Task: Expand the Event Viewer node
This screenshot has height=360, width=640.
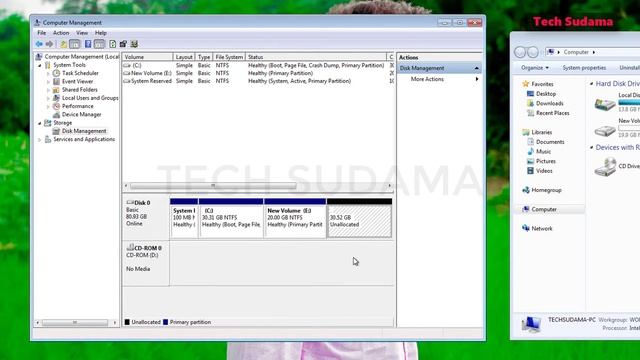Action: (48, 82)
